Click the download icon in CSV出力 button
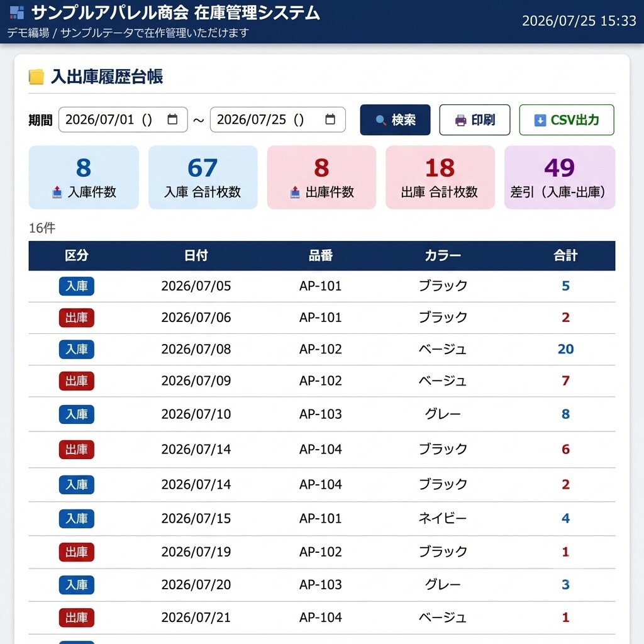This screenshot has height=644, width=644. click(x=540, y=120)
